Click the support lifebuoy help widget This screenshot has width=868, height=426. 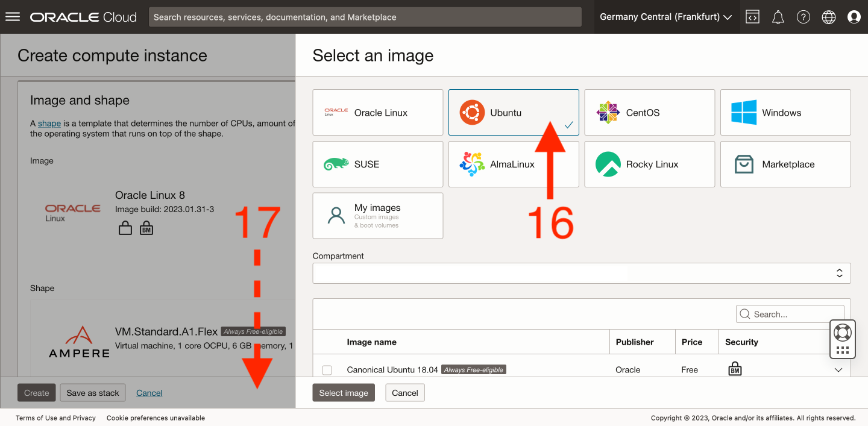(841, 332)
